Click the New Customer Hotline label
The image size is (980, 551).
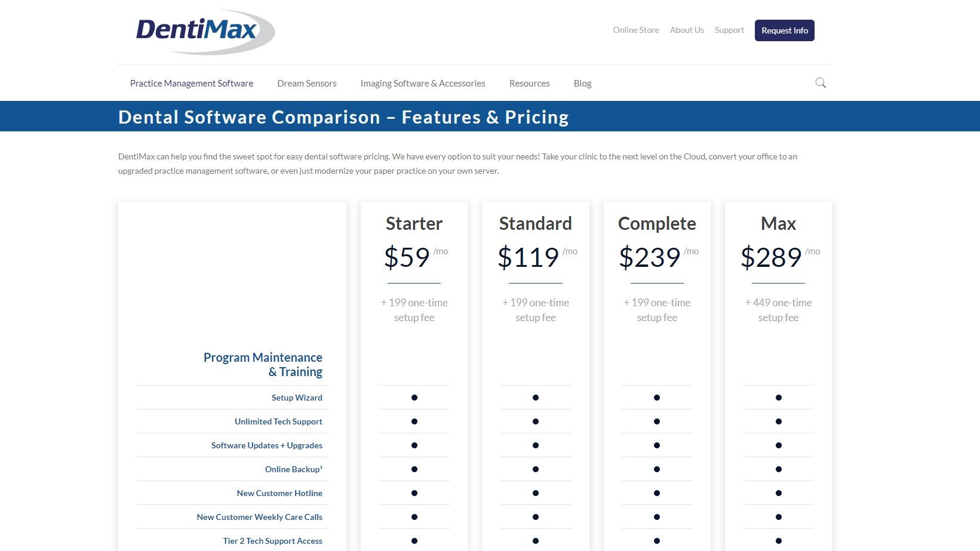279,493
